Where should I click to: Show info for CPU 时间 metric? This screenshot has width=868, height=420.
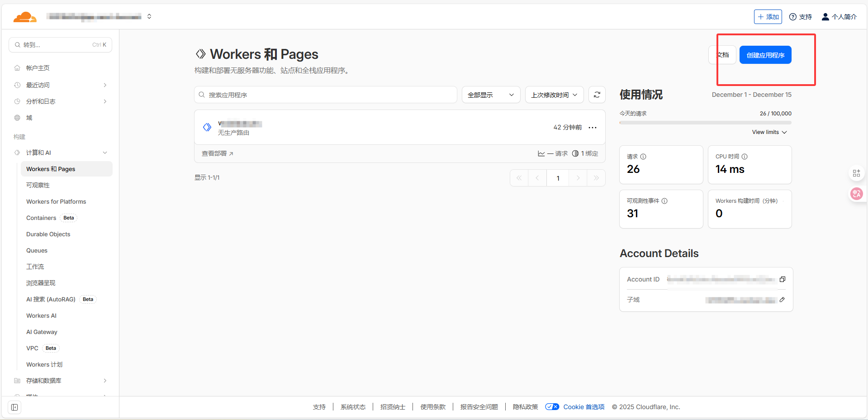[745, 157]
